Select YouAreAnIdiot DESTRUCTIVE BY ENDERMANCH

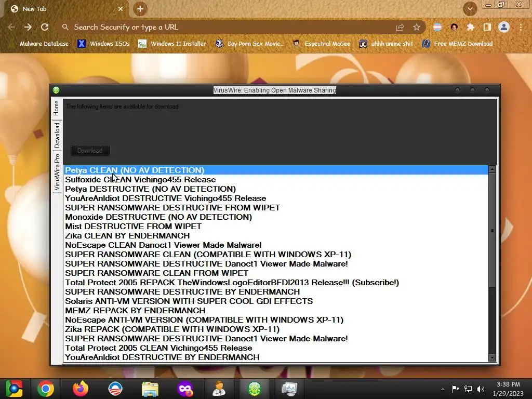coord(276,357)
